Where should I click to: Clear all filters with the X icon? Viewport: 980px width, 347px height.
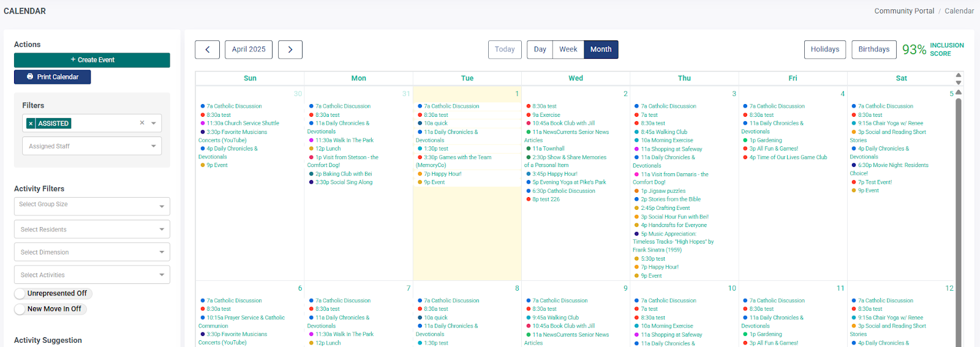point(142,123)
